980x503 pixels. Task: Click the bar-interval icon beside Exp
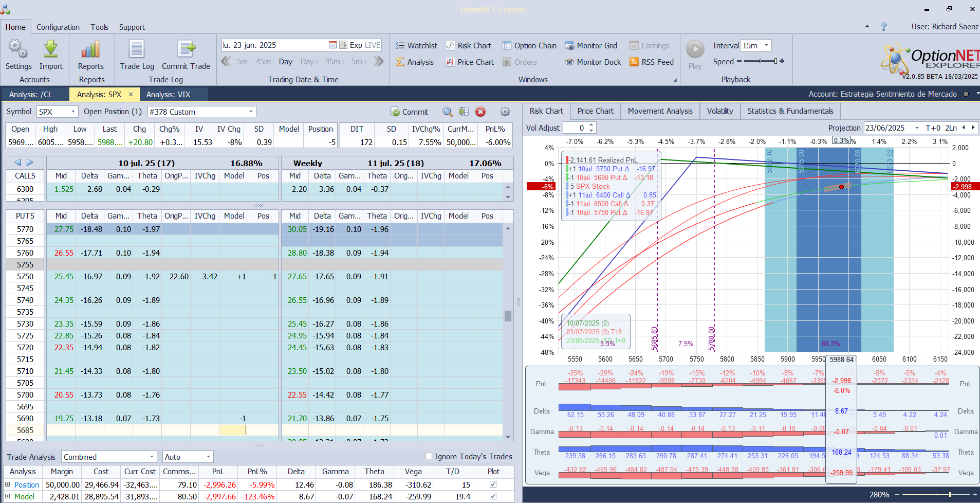click(343, 45)
